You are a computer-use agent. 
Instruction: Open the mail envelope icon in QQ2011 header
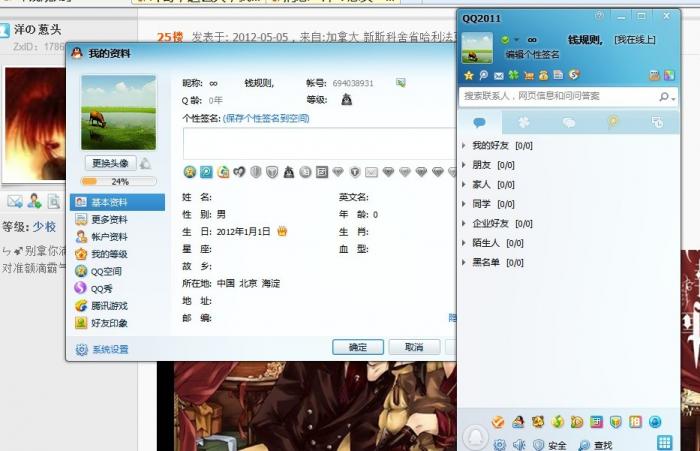coord(499,75)
